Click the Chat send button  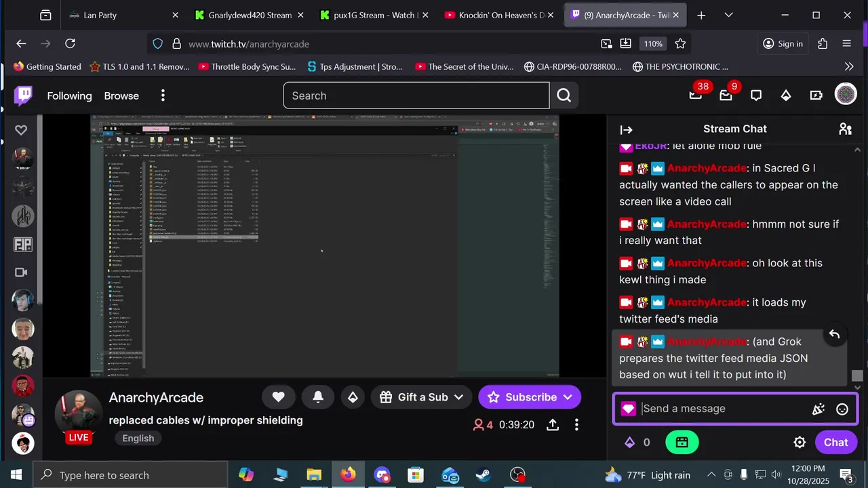[x=835, y=443]
